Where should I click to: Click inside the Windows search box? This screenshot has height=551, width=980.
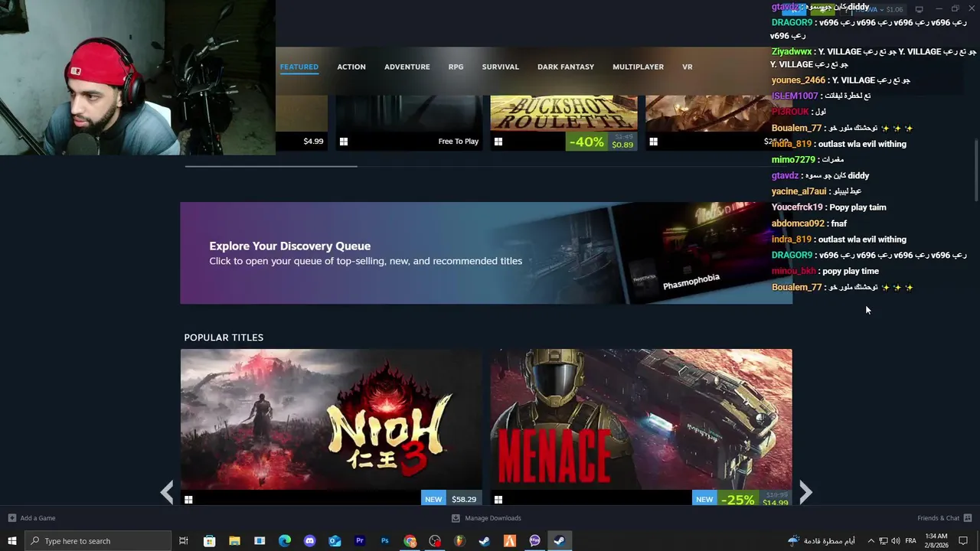tap(98, 541)
